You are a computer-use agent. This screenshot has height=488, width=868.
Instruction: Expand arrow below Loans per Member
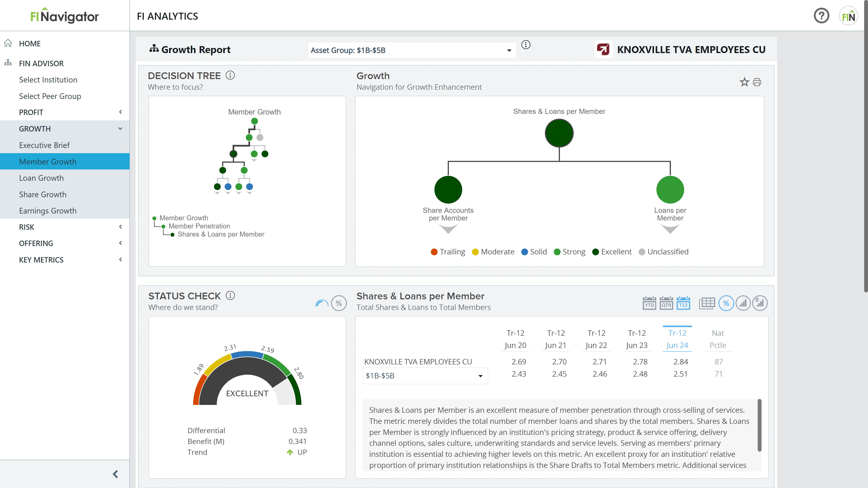pos(670,229)
